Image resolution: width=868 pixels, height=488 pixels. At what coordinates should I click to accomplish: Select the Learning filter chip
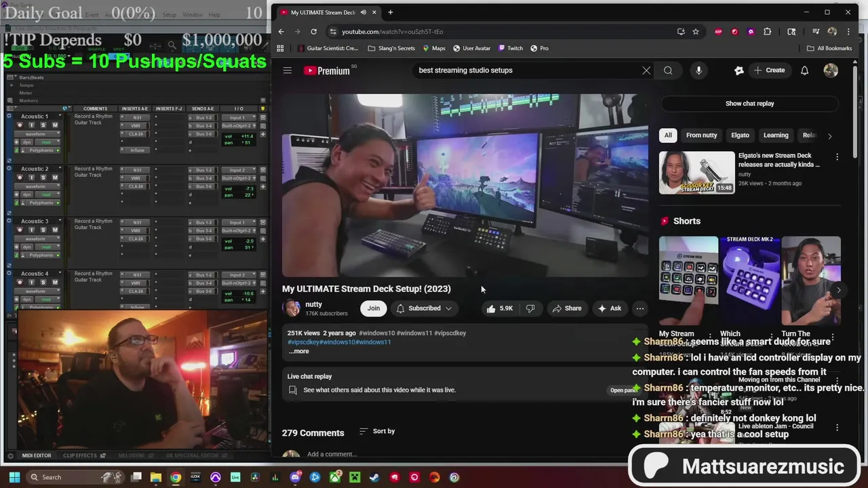[776, 136]
